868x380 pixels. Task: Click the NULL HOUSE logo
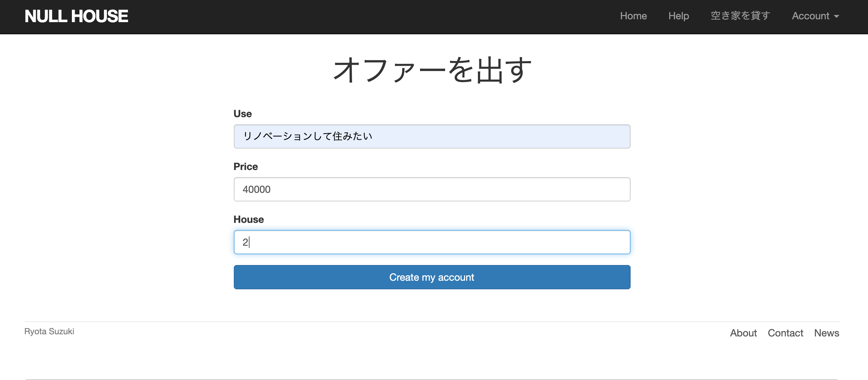coord(76,16)
